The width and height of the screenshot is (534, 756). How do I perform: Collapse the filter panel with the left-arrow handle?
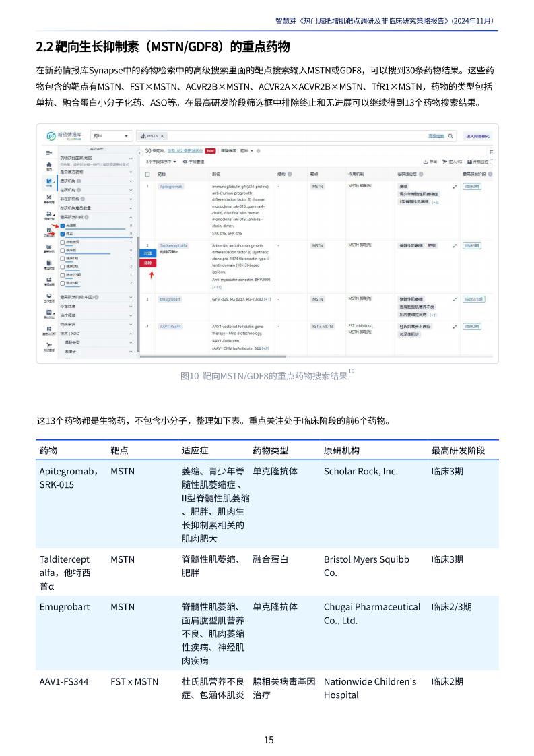pyautogui.click(x=140, y=153)
